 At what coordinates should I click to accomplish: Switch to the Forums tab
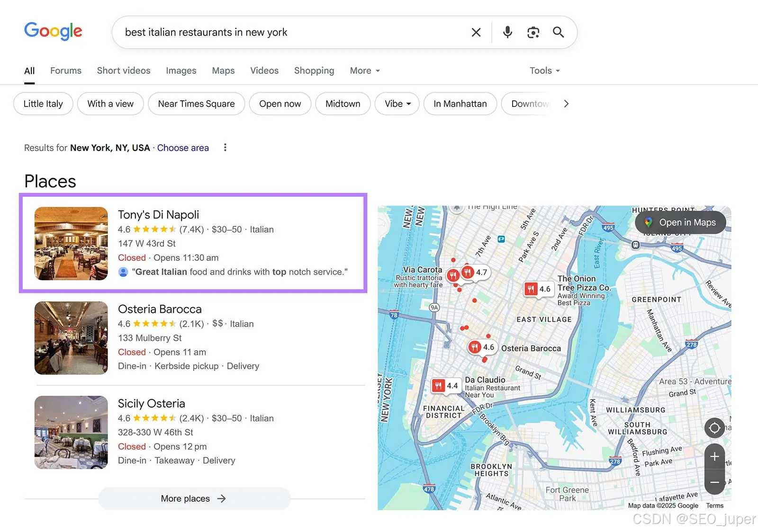point(66,71)
